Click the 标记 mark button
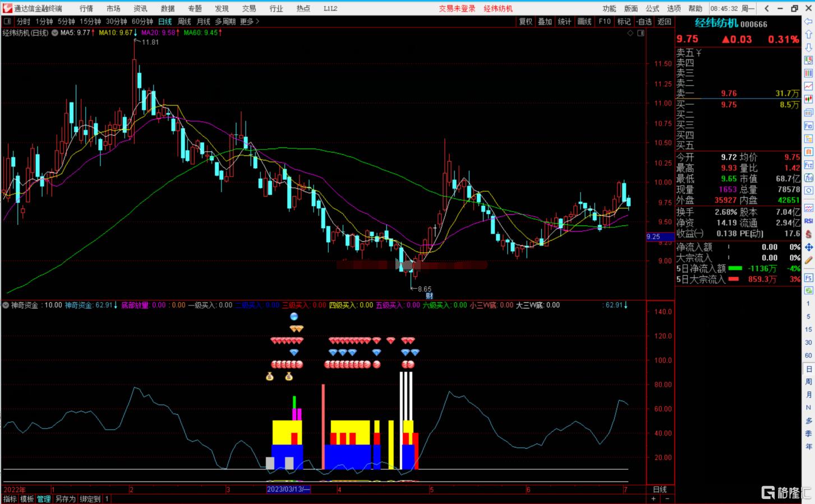815x504 pixels. [624, 21]
